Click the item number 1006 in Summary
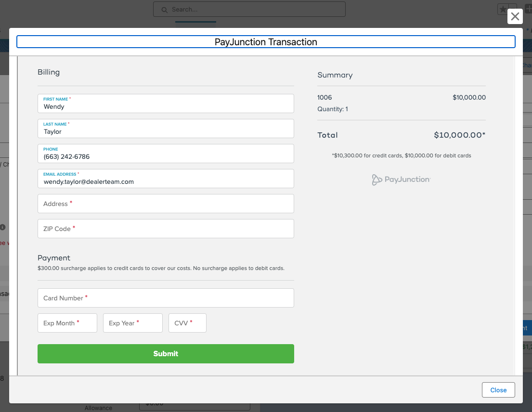 tap(324, 97)
